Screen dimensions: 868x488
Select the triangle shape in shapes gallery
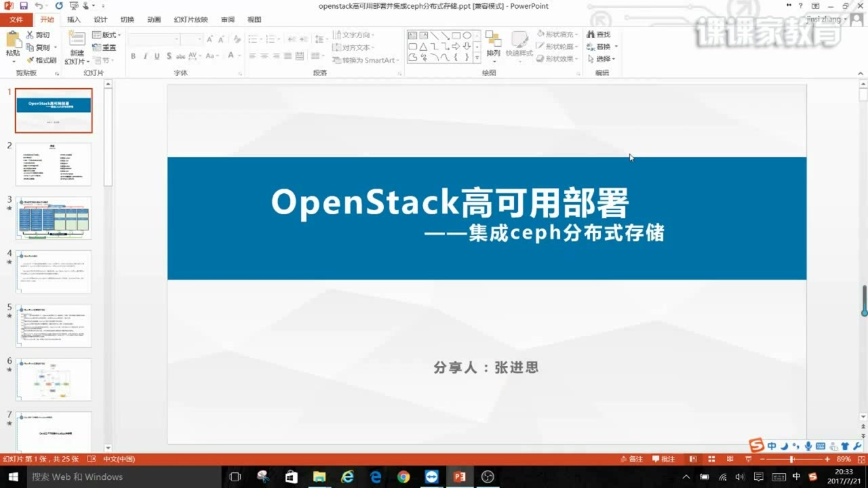pyautogui.click(x=423, y=46)
